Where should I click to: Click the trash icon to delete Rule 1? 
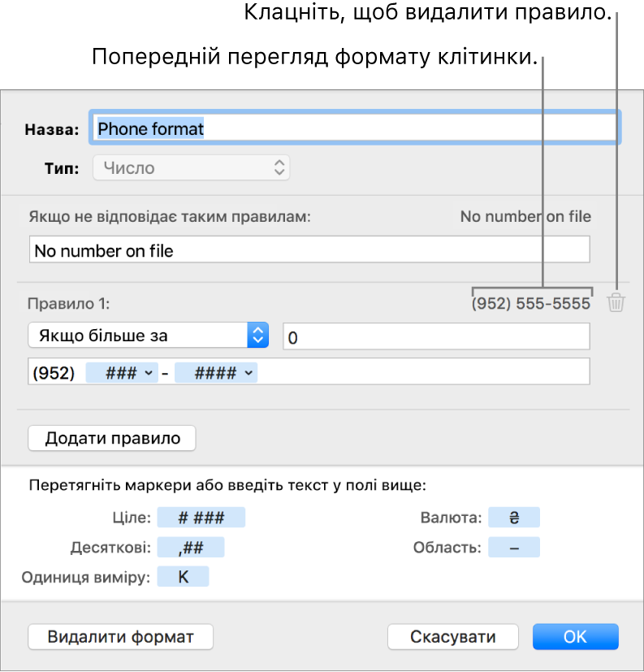click(616, 304)
